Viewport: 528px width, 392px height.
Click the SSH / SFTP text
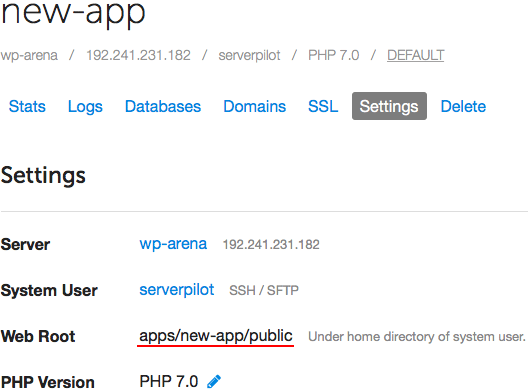click(264, 290)
